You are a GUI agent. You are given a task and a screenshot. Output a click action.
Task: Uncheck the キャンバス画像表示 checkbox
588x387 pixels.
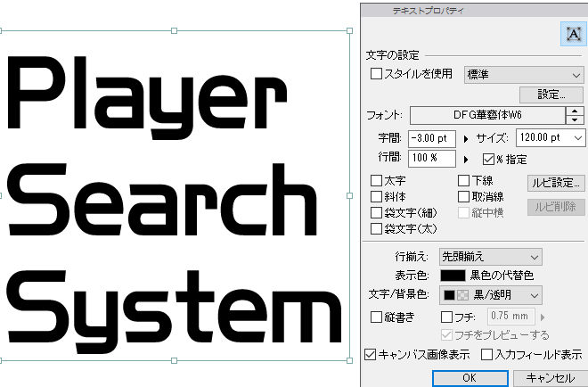coord(370,354)
